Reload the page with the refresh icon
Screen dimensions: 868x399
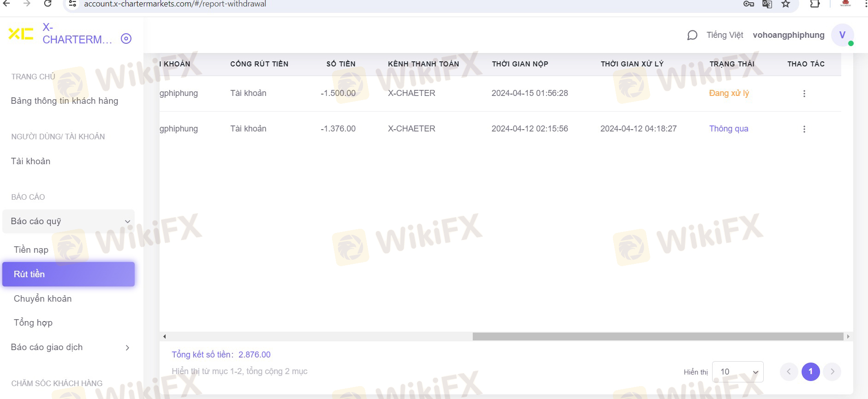click(x=48, y=4)
